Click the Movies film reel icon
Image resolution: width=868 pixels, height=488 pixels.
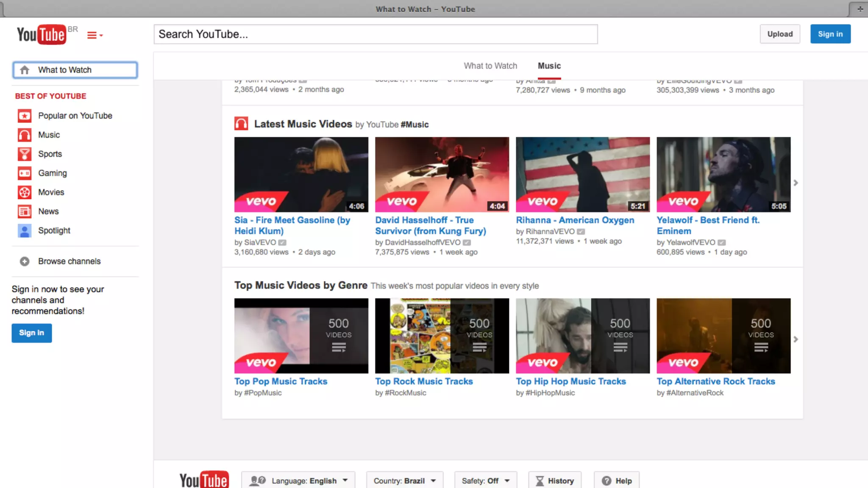point(25,192)
